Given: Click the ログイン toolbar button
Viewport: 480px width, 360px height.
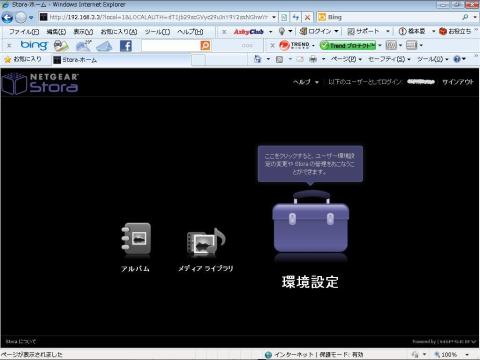Looking at the screenshot, I should click(315, 31).
